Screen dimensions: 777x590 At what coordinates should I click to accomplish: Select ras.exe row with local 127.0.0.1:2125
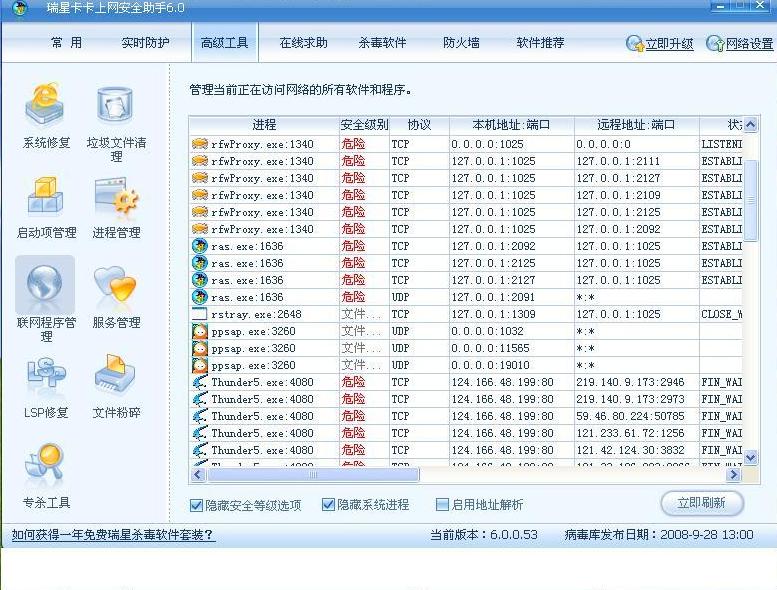tap(466, 263)
